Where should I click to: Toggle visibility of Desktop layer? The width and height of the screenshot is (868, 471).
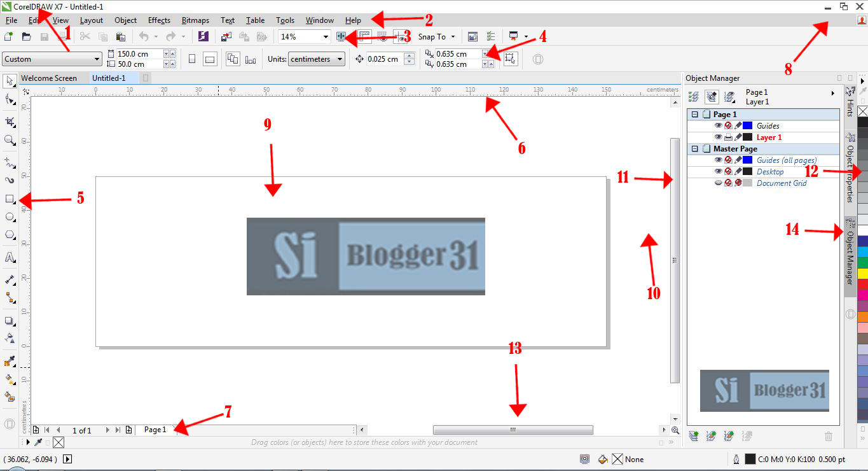[719, 172]
